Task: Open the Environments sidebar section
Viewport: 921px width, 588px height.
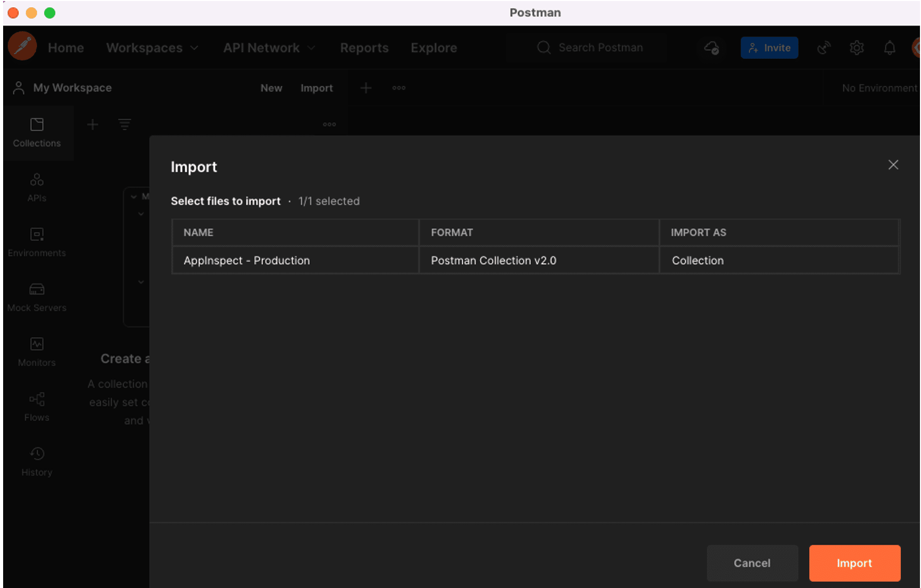Action: 37,242
